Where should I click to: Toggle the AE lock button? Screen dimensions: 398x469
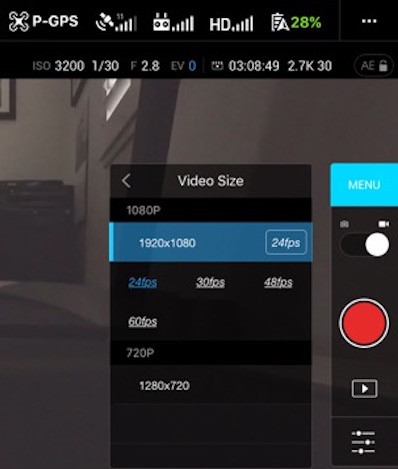(373, 66)
